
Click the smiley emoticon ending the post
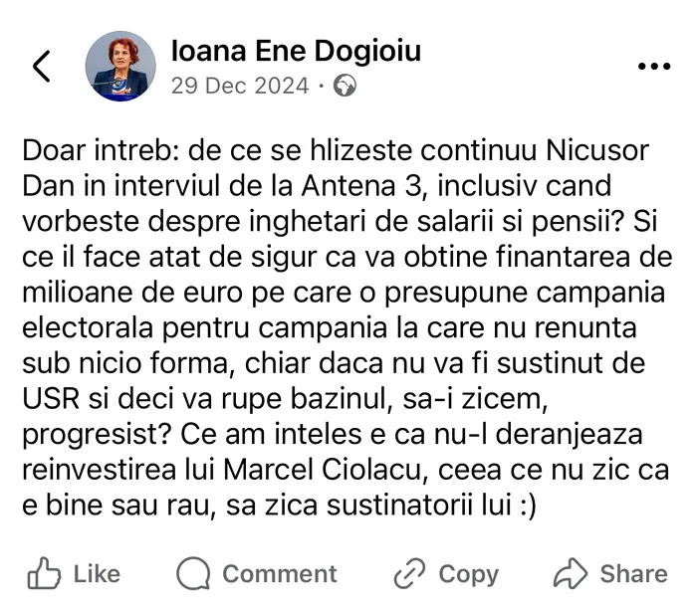pyautogui.click(x=528, y=506)
